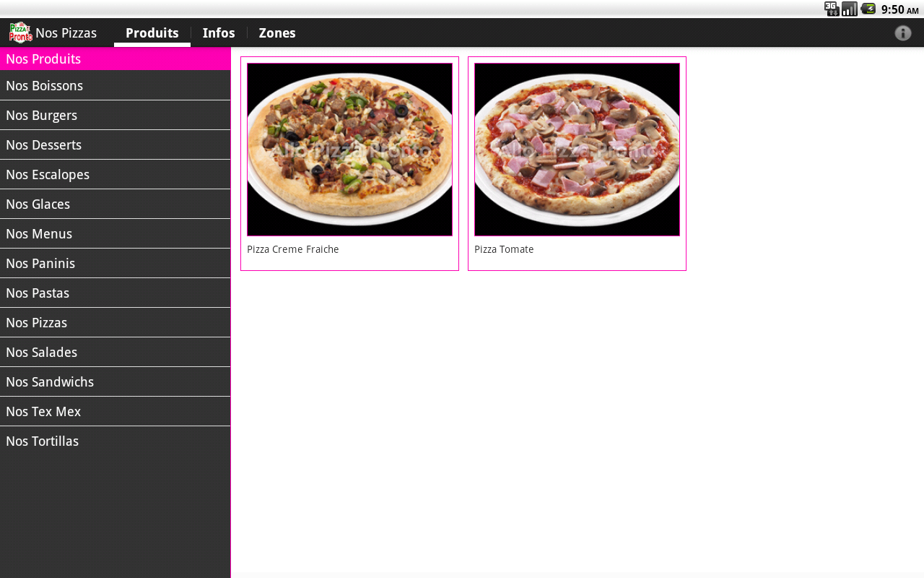Image resolution: width=924 pixels, height=578 pixels.
Task: Choose the Nos Escalopes category
Action: pyautogui.click(x=115, y=175)
